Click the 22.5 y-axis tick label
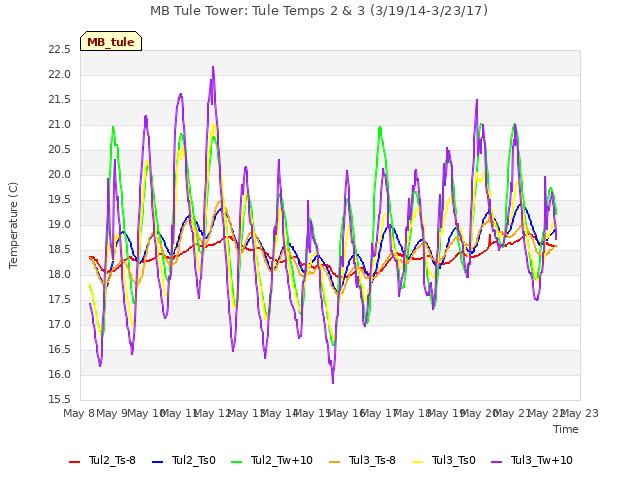 (60, 50)
